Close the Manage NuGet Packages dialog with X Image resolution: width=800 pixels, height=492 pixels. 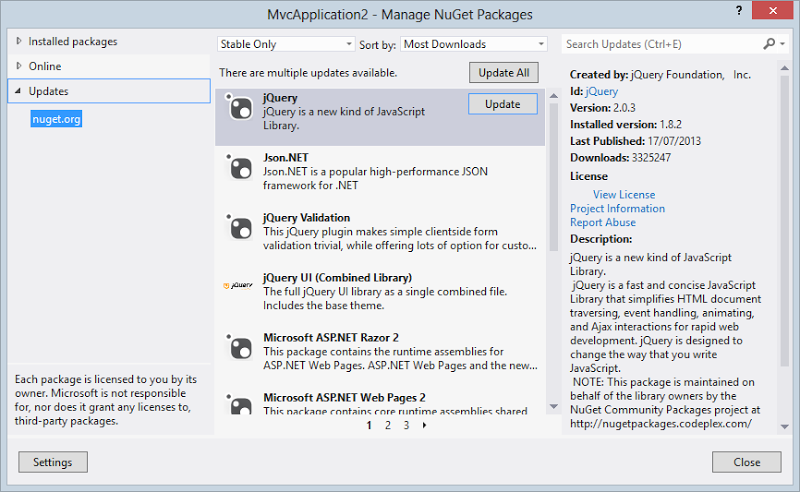tap(772, 10)
